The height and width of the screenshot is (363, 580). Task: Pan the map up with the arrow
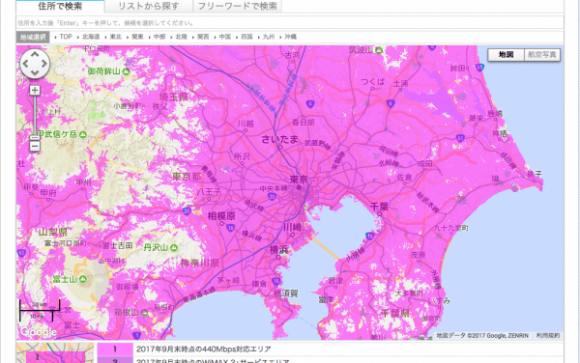pyautogui.click(x=35, y=55)
